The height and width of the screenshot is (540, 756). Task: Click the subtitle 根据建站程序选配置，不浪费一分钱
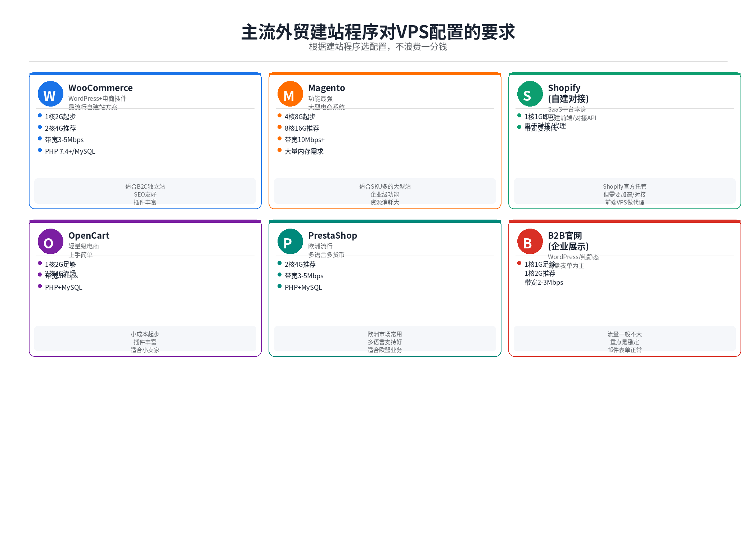[x=378, y=47]
